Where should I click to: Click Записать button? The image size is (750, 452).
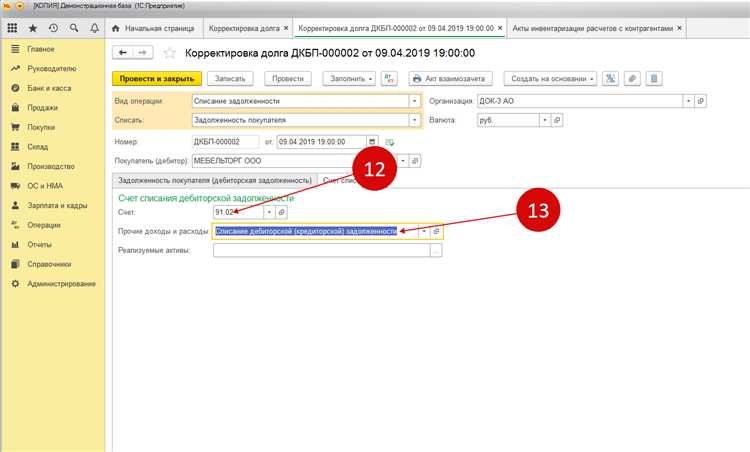coord(230,78)
